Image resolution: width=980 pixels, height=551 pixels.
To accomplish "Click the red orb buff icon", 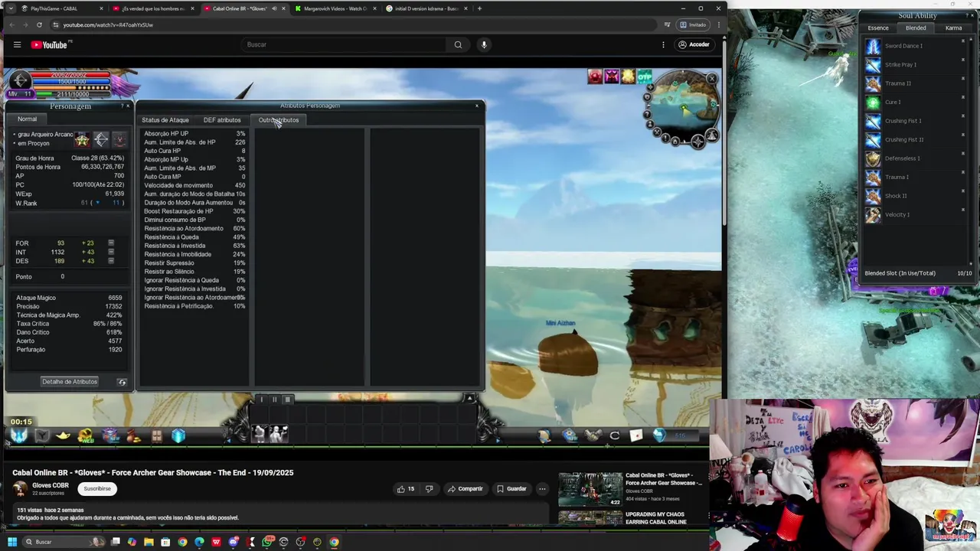I will pyautogui.click(x=595, y=77).
